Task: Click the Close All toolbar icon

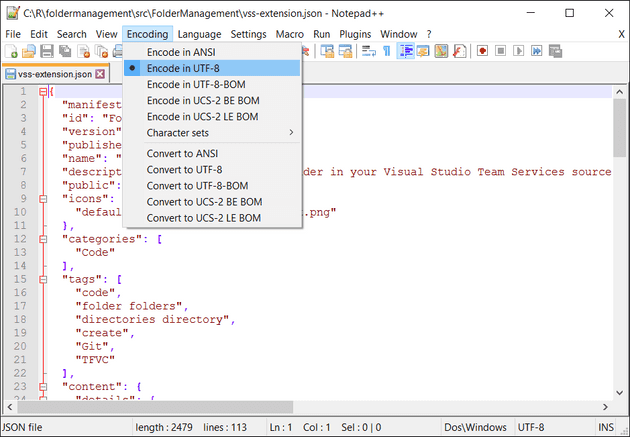Action: (101, 51)
